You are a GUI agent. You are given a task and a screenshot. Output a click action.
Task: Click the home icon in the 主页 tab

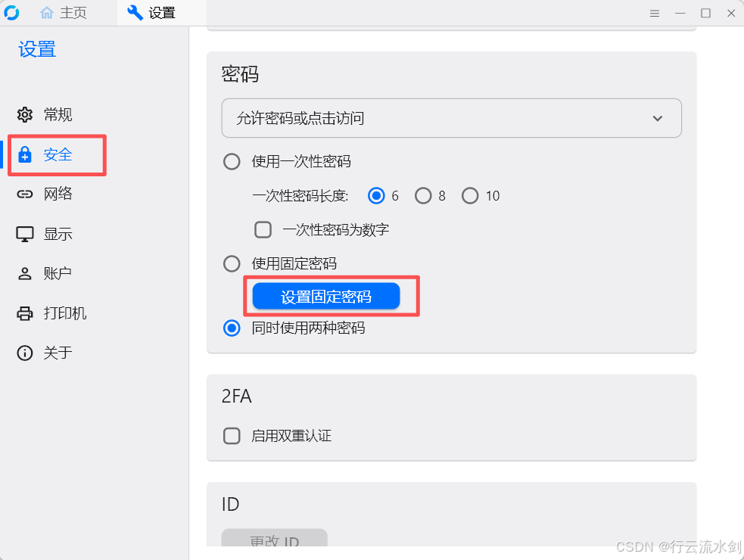coord(47,13)
